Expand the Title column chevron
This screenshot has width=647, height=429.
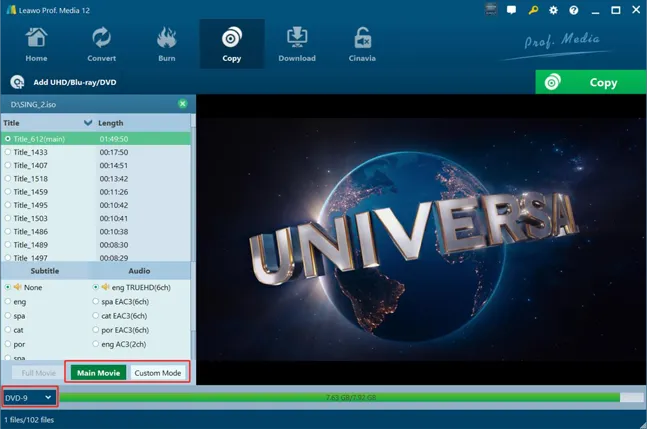click(88, 123)
